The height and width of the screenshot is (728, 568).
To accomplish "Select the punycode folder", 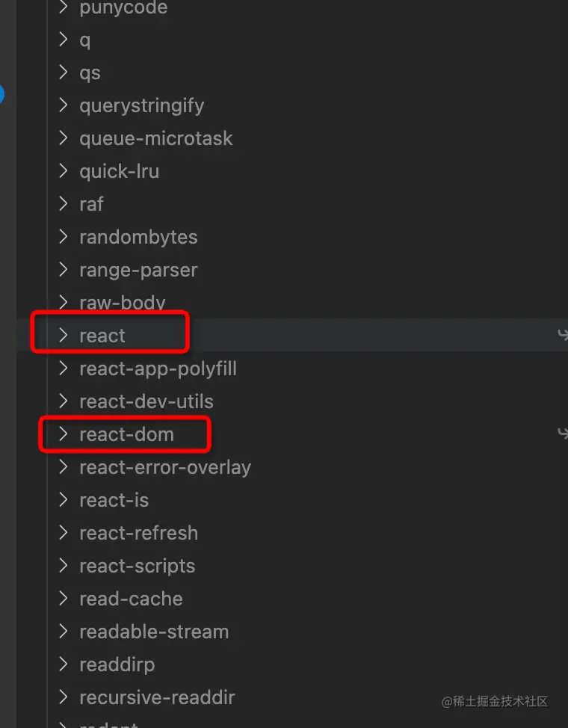I will [x=123, y=8].
